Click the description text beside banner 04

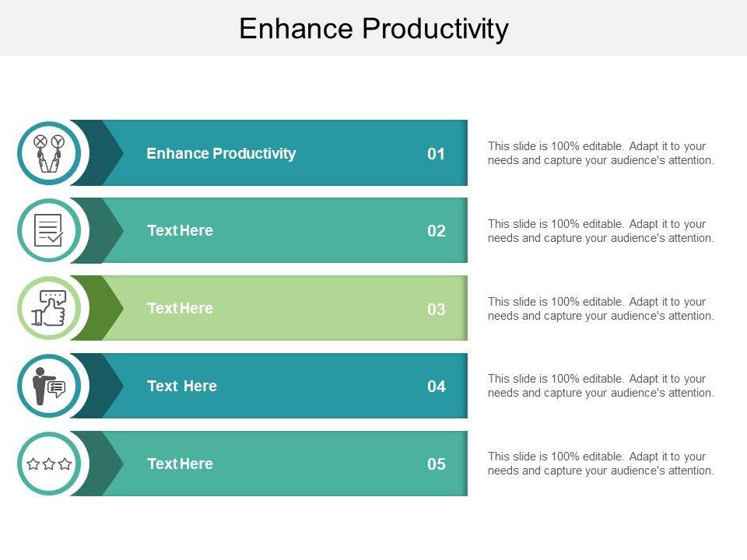pos(601,386)
